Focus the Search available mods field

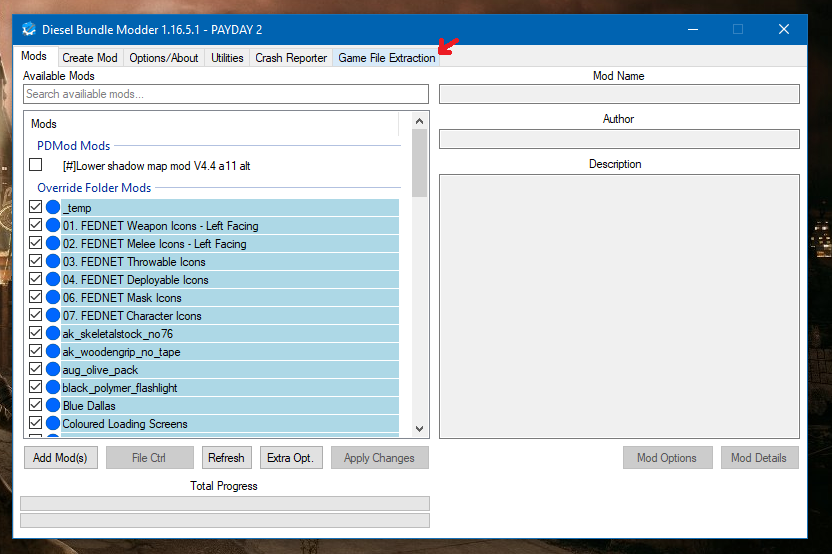tap(226, 94)
